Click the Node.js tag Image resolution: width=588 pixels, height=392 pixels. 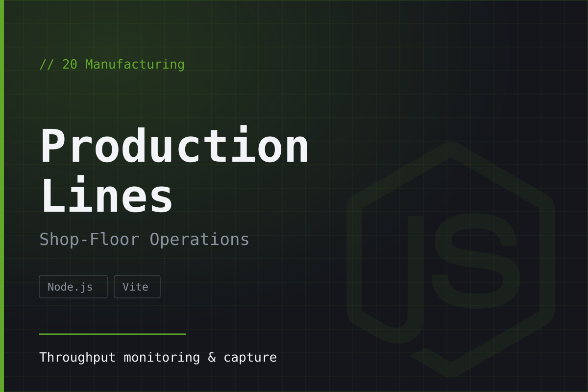point(73,287)
